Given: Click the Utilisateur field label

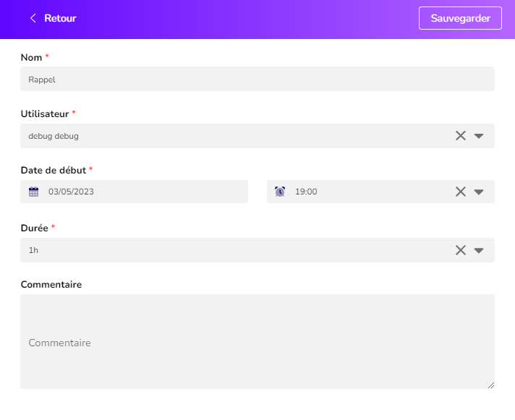Looking at the screenshot, I should pyautogui.click(x=45, y=113).
